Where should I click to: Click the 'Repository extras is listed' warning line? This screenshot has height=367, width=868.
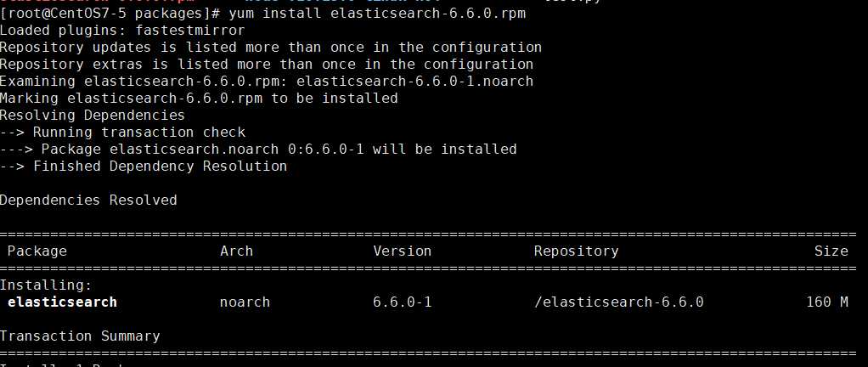267,65
